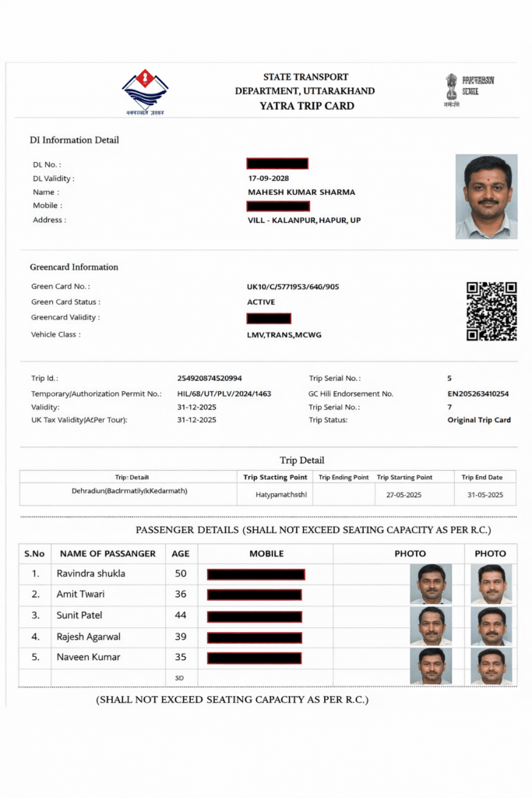Click the QR code in Greencard section
The height and width of the screenshot is (798, 532).
pos(491,312)
